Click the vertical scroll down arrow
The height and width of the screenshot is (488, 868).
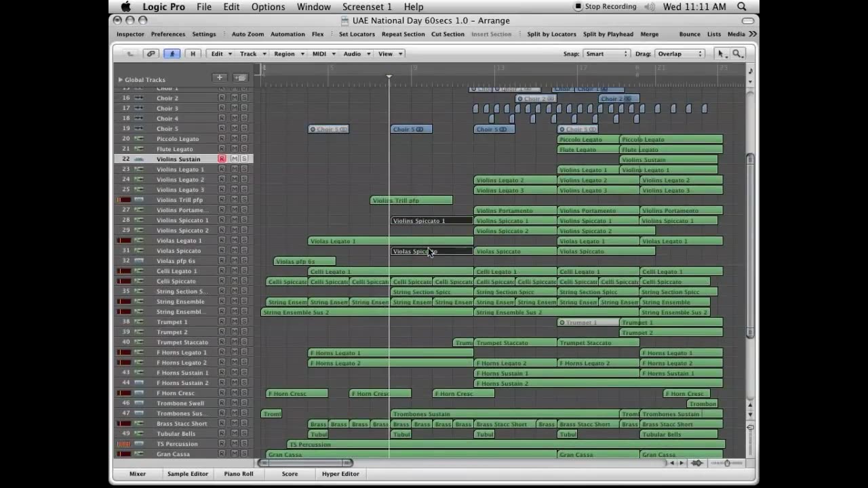point(750,413)
